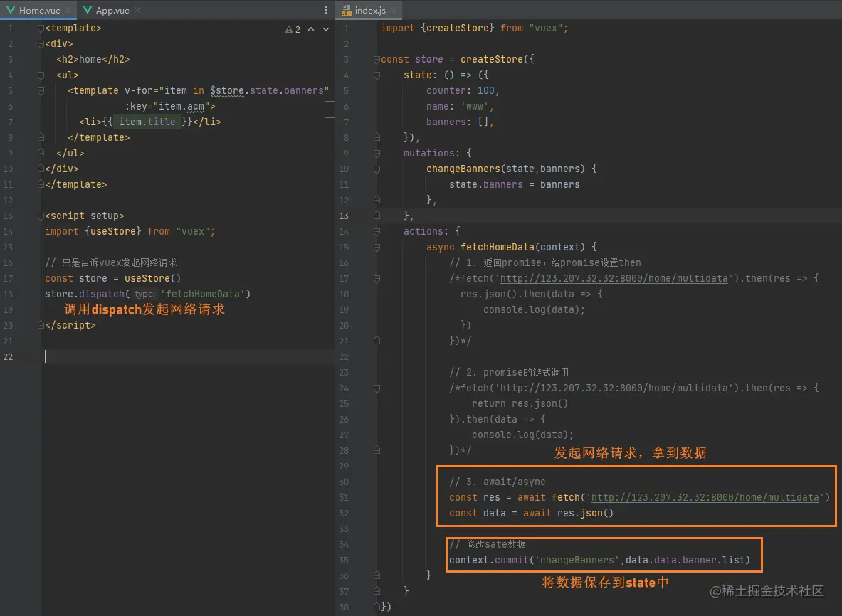Screen dimensions: 842x616
Task: Switch to the Home.vue editor tab
Action: pyautogui.click(x=38, y=10)
